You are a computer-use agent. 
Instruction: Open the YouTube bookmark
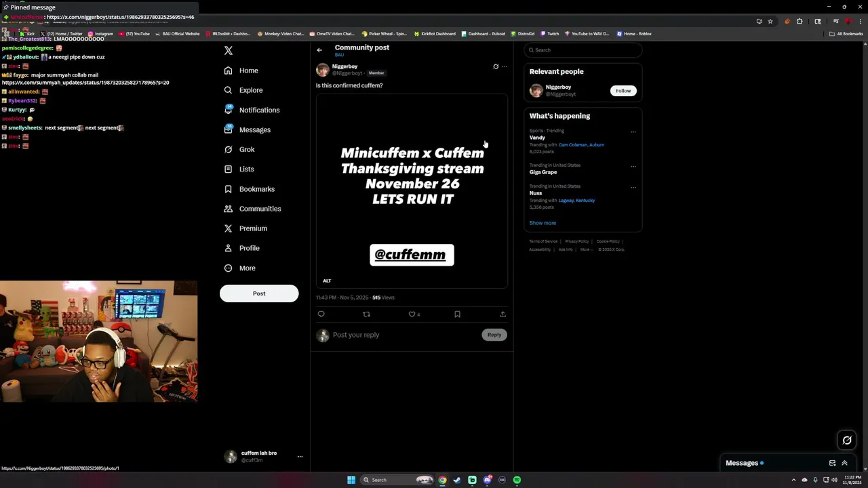coord(134,34)
